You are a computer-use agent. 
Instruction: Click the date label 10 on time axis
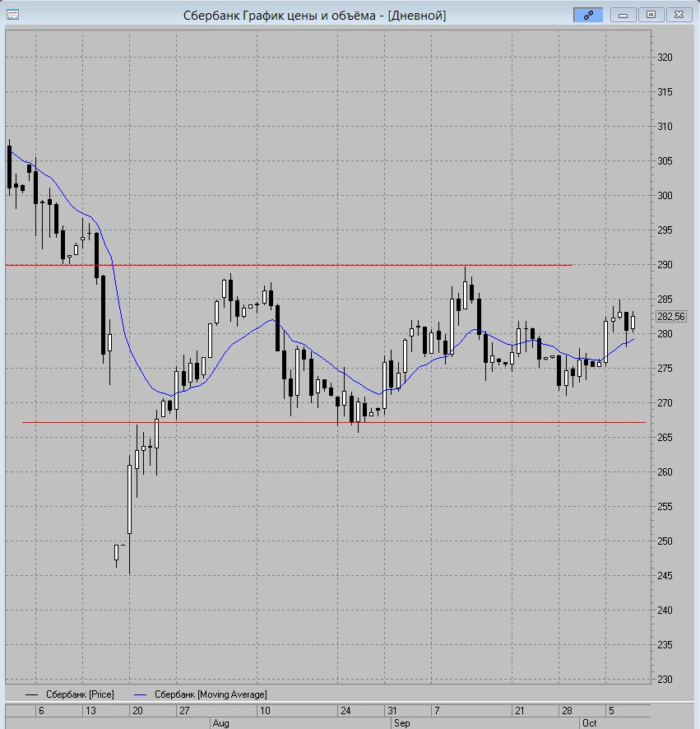pyautogui.click(x=265, y=710)
